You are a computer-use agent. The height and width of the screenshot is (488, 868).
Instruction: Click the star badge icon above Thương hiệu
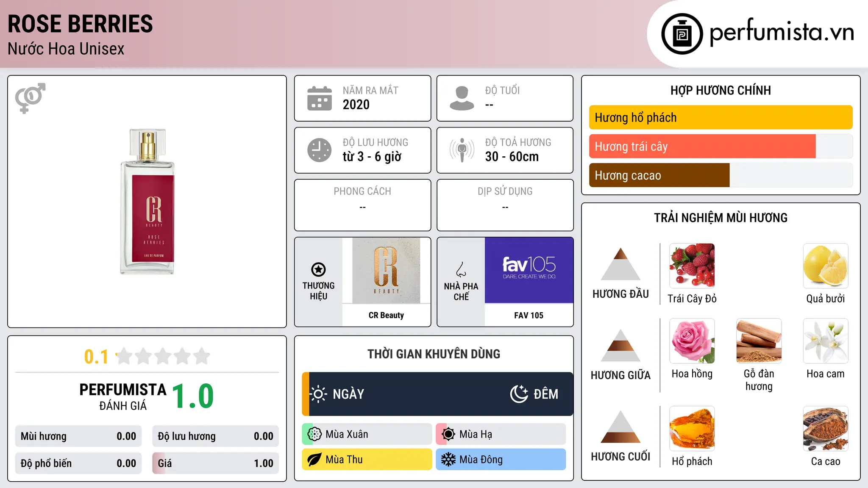318,269
